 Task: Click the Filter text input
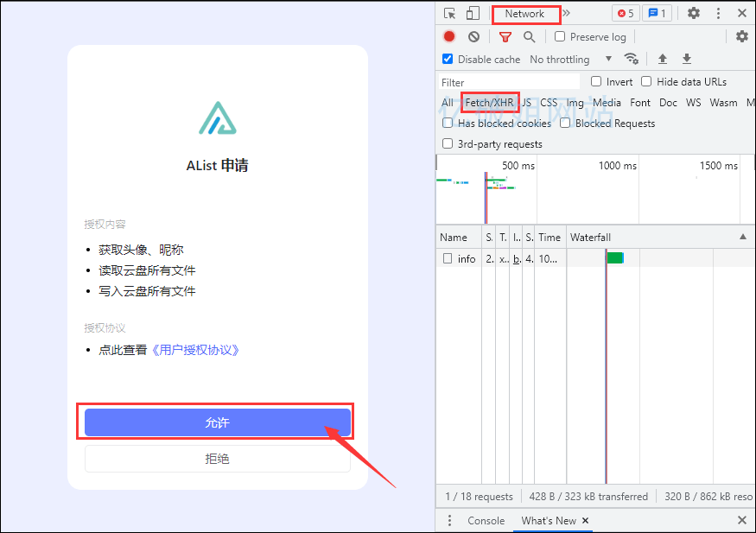(x=508, y=82)
